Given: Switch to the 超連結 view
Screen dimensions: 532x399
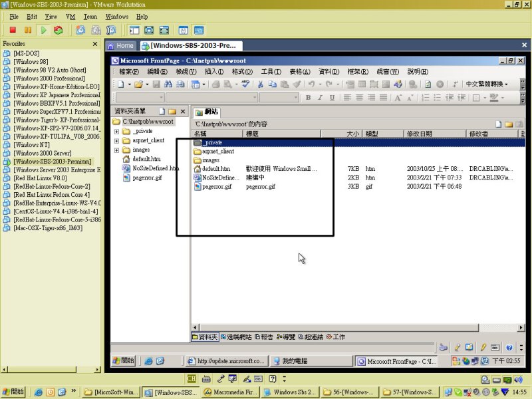Looking at the screenshot, I should 311,337.
